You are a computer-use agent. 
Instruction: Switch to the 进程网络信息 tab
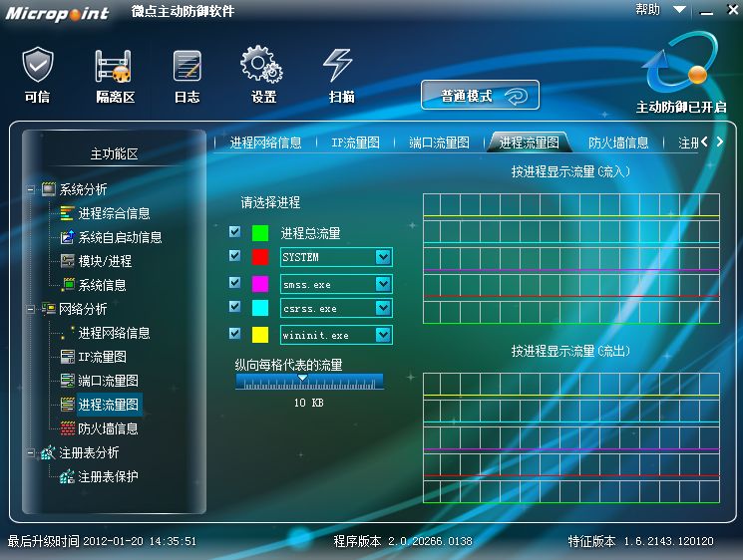265,142
